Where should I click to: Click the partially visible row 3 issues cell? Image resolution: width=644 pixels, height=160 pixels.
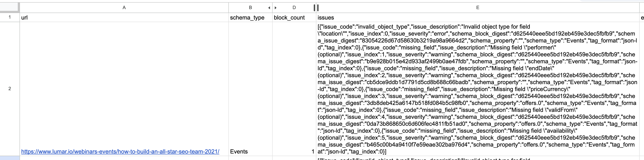(x=478, y=158)
